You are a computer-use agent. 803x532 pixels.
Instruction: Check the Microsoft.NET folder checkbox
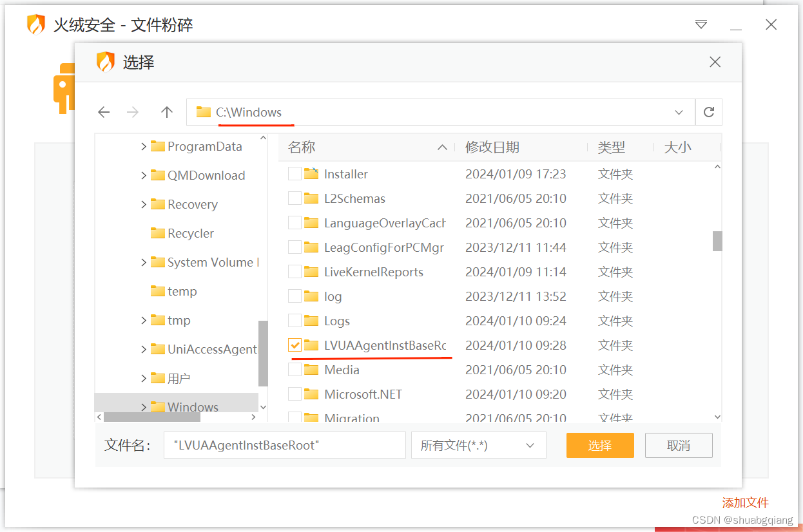(x=295, y=394)
